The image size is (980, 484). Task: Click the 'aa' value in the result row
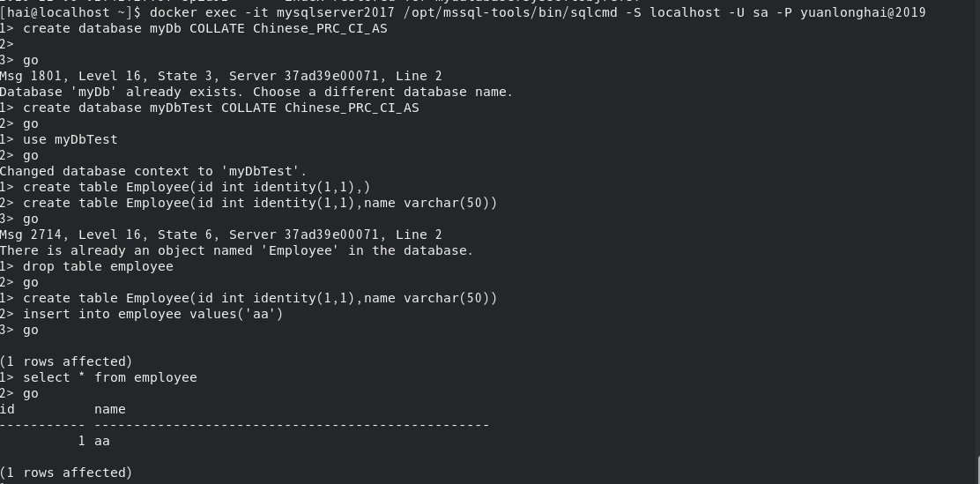(x=101, y=441)
